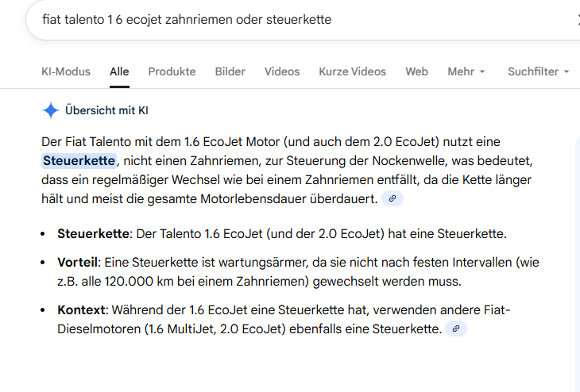The image size is (580, 392).
Task: Click the highlighted word Steuerkette
Action: [x=79, y=161]
